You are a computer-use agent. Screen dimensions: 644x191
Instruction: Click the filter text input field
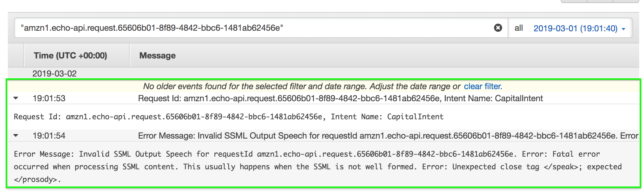tap(241, 28)
